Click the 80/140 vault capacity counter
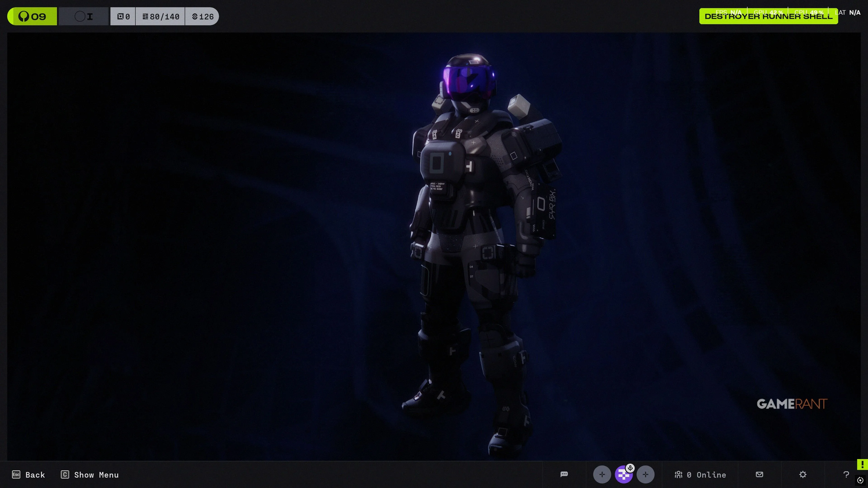 point(160,16)
